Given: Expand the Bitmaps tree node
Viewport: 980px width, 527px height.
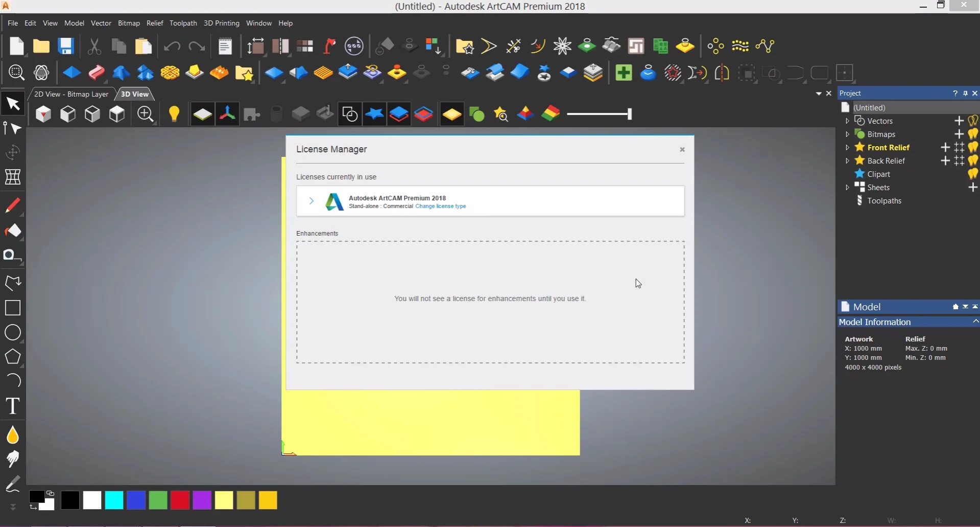Looking at the screenshot, I should [847, 134].
